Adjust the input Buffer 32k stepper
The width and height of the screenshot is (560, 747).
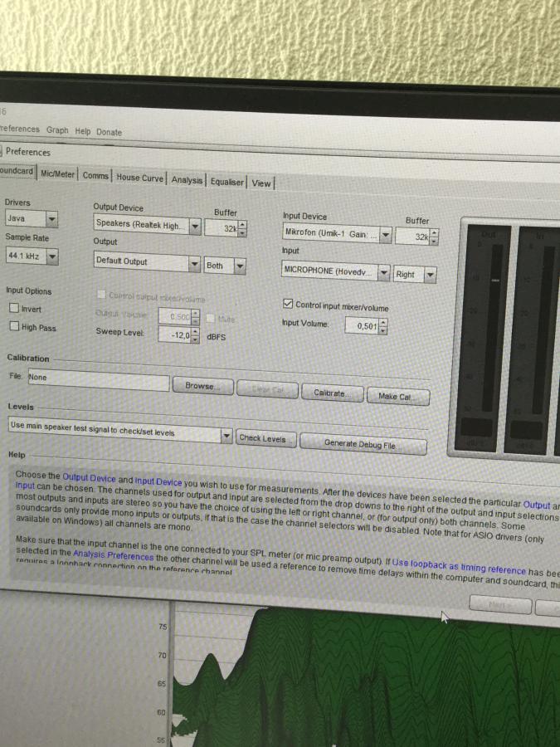[434, 237]
